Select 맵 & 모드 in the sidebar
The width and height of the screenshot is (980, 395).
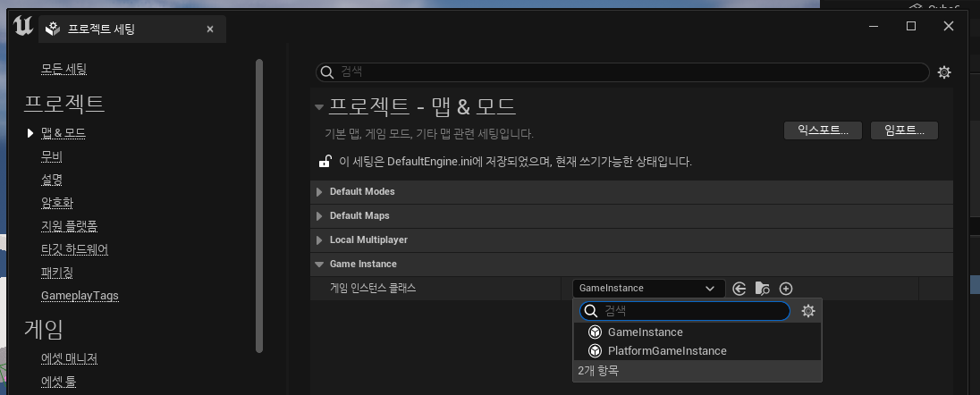pyautogui.click(x=63, y=132)
